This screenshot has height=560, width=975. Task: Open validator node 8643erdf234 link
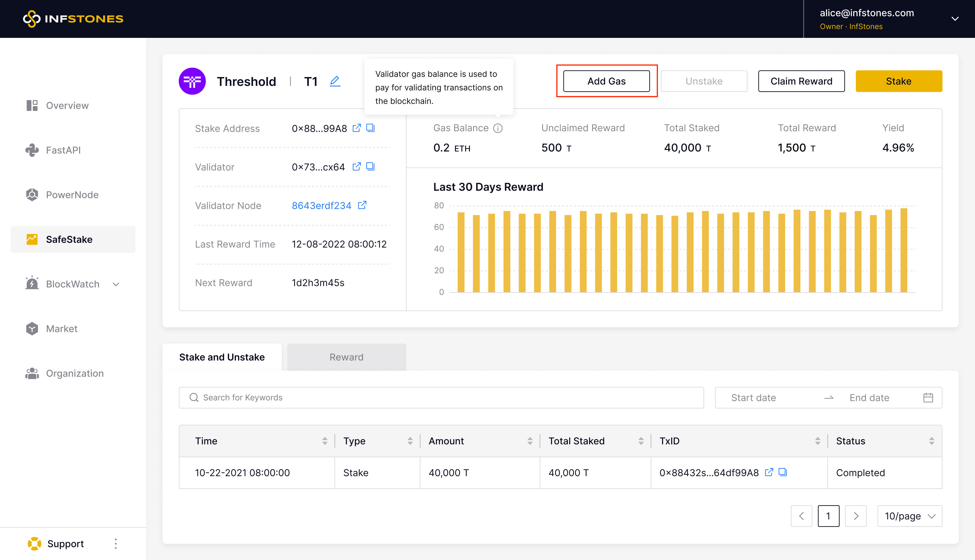(321, 205)
